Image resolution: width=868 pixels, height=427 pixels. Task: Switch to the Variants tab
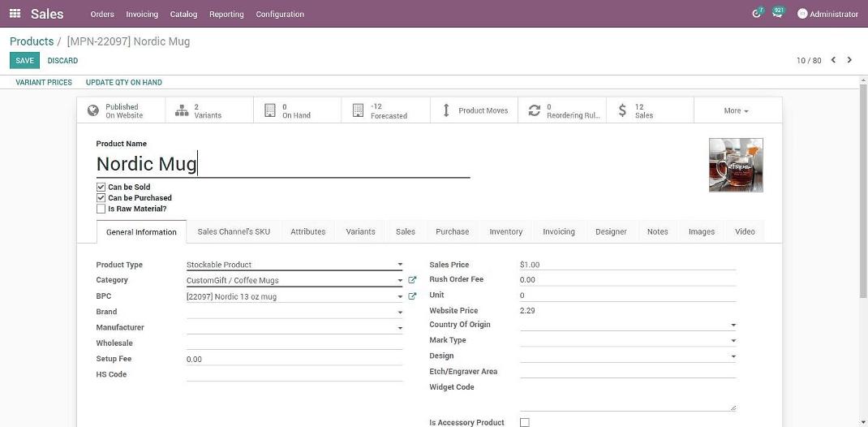click(360, 231)
